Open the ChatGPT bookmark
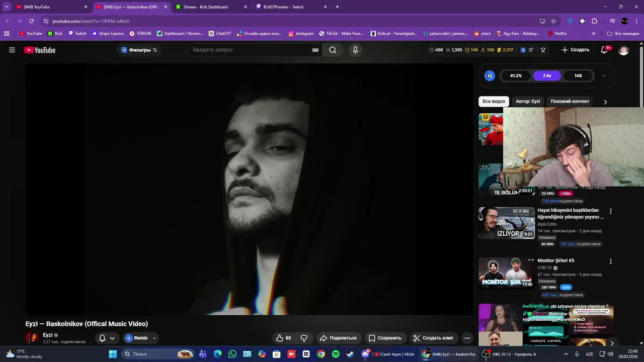This screenshot has height=362, width=644. (x=220, y=34)
